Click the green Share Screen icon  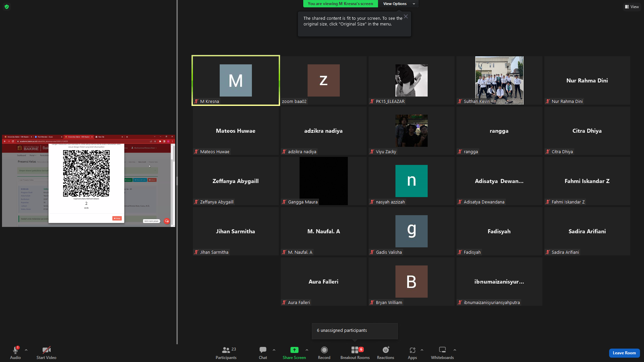click(x=294, y=350)
